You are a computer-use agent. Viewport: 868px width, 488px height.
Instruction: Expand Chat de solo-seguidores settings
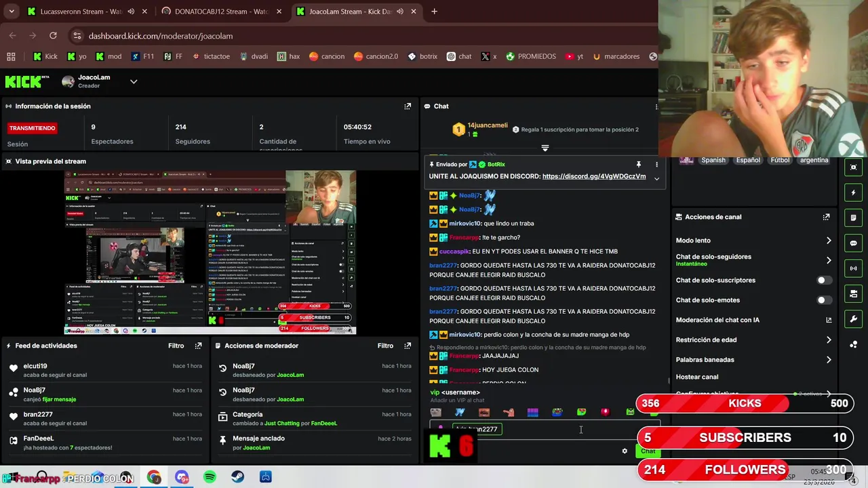pos(828,260)
